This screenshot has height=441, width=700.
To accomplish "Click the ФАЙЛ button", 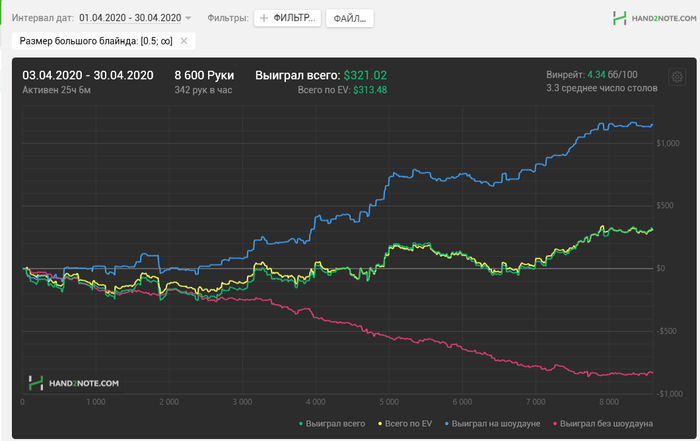I will 350,19.
